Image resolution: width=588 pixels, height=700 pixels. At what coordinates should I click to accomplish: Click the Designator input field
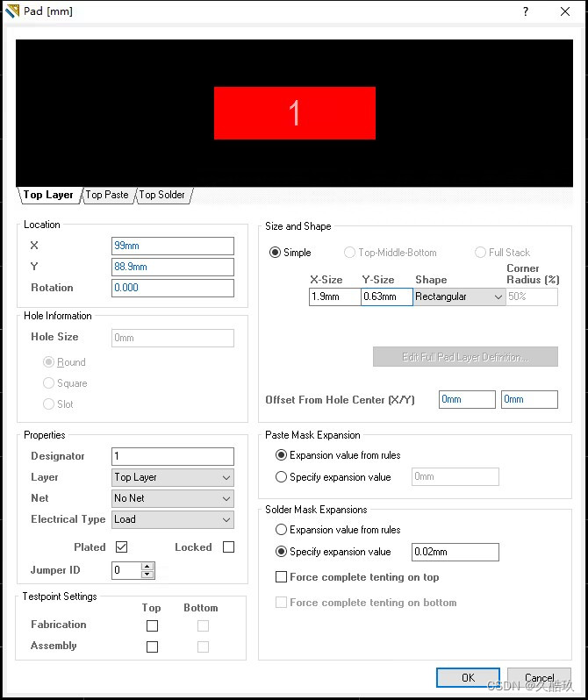coord(173,457)
